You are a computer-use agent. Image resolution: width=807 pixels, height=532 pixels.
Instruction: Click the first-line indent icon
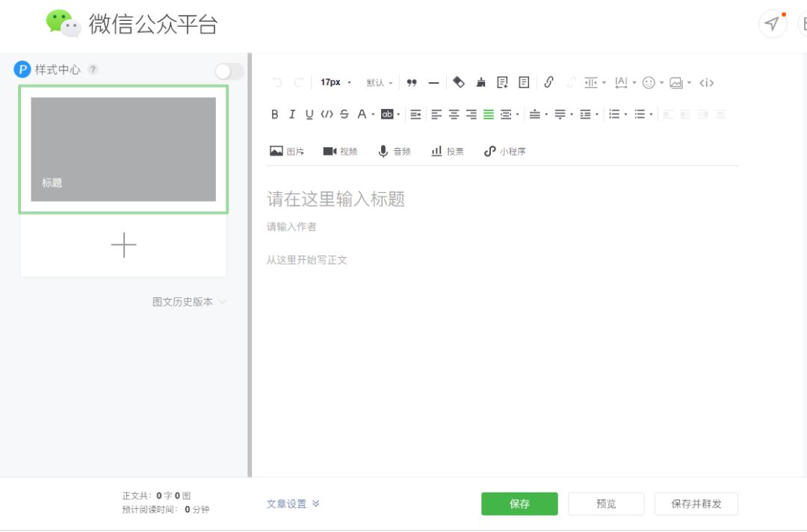coord(416,114)
